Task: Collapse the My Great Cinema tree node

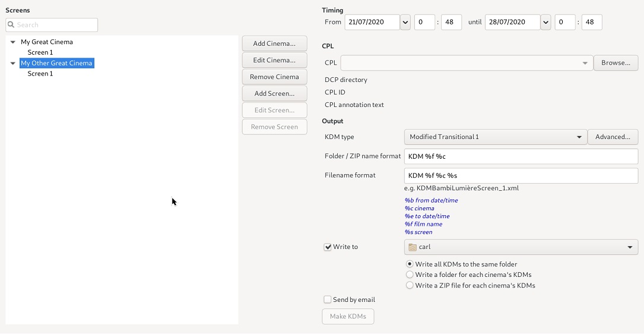Action: (x=12, y=42)
